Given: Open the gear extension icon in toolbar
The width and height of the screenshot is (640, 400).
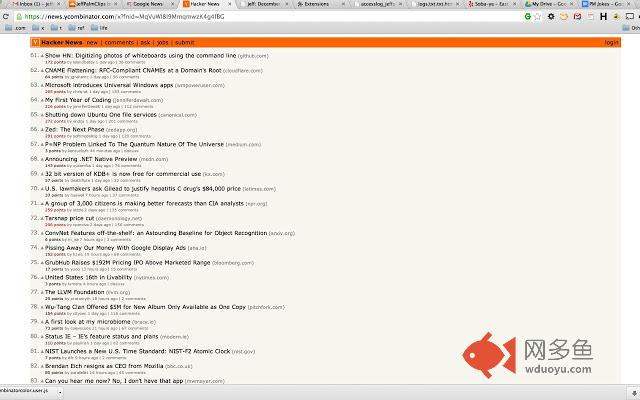Looking at the screenshot, I should (551, 17).
